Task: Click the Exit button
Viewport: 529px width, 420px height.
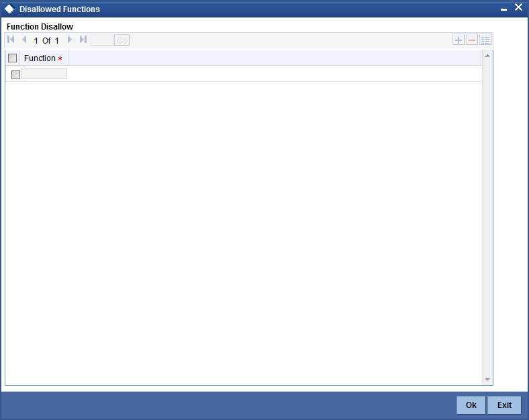Action: (504, 405)
